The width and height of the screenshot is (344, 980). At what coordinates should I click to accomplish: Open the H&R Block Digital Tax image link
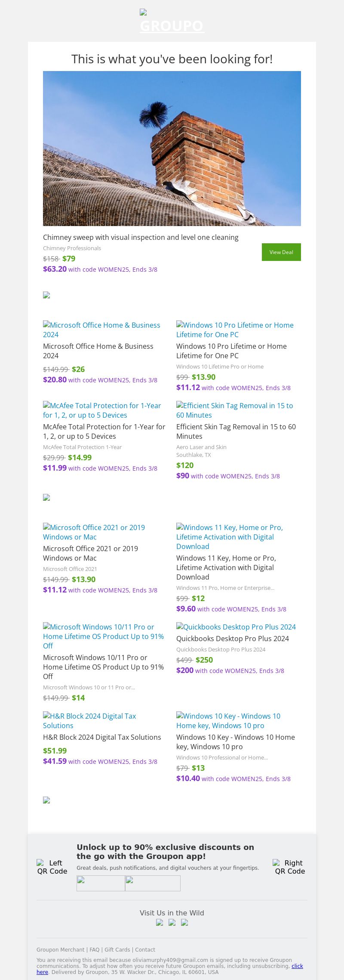89,721
